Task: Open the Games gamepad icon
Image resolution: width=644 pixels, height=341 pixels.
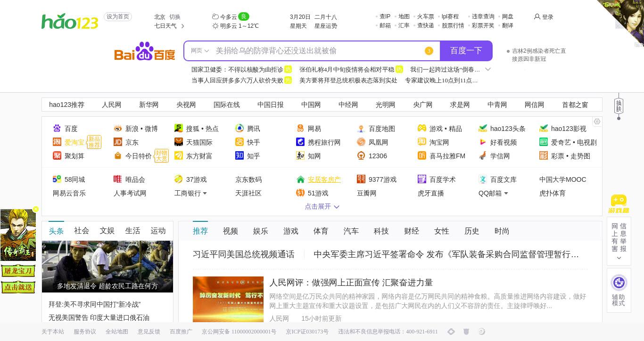Action: coord(422,128)
